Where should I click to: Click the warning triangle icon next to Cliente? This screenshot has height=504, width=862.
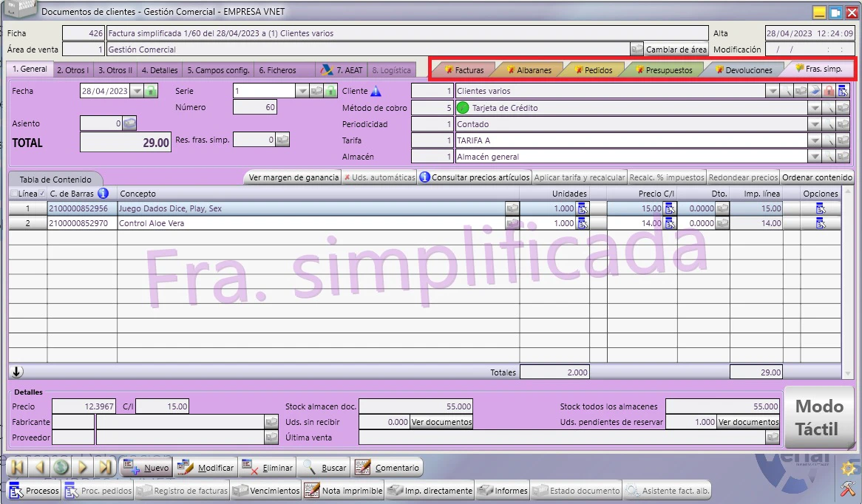376,91
